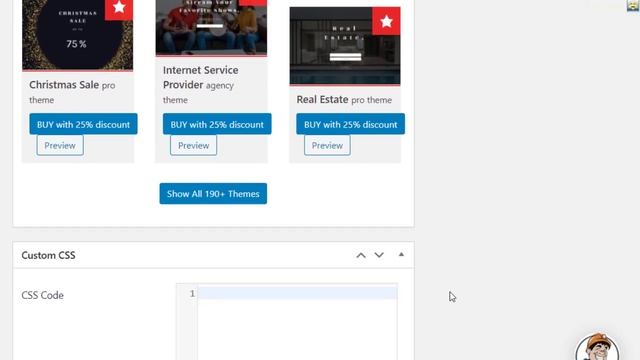This screenshot has height=360, width=640.
Task: Open the mascot help chat icon
Action: coord(597,347)
